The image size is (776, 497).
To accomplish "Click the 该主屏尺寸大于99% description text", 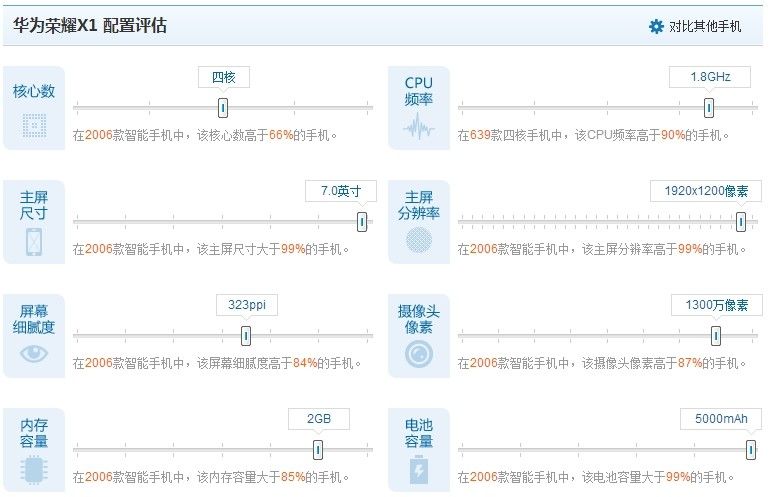I will point(251,249).
